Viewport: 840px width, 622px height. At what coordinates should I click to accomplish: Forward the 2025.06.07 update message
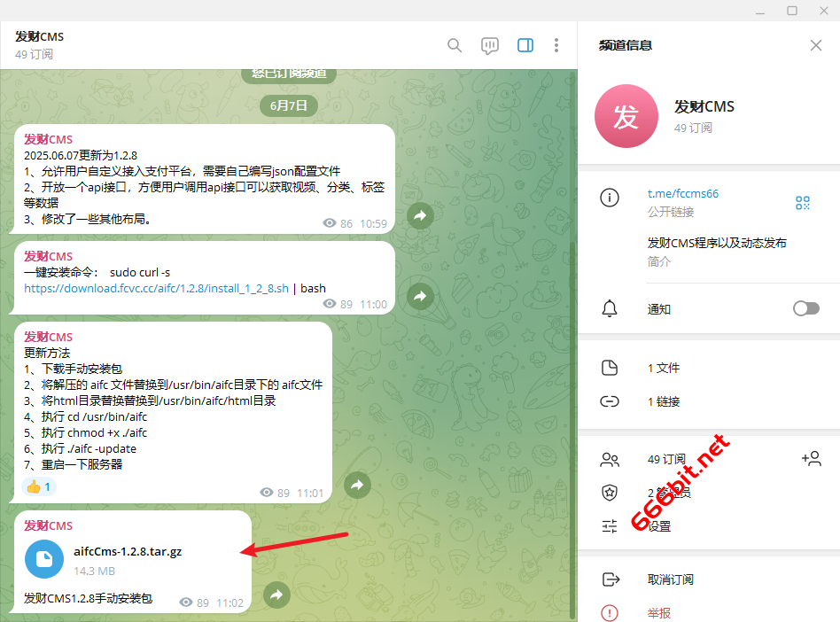click(421, 215)
